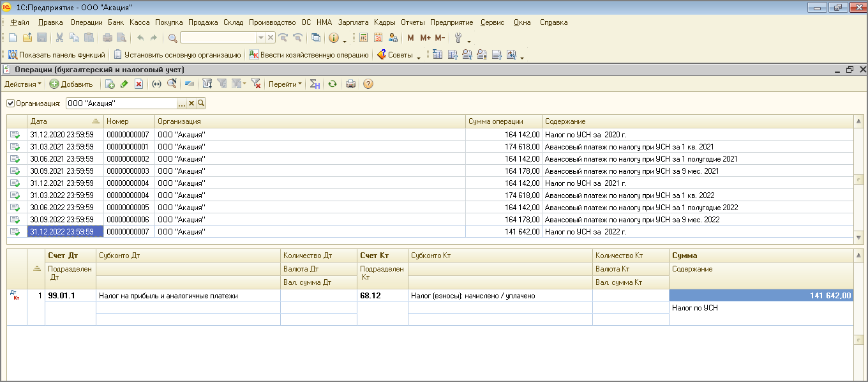Expand the Действия dropdown menu

point(23,84)
